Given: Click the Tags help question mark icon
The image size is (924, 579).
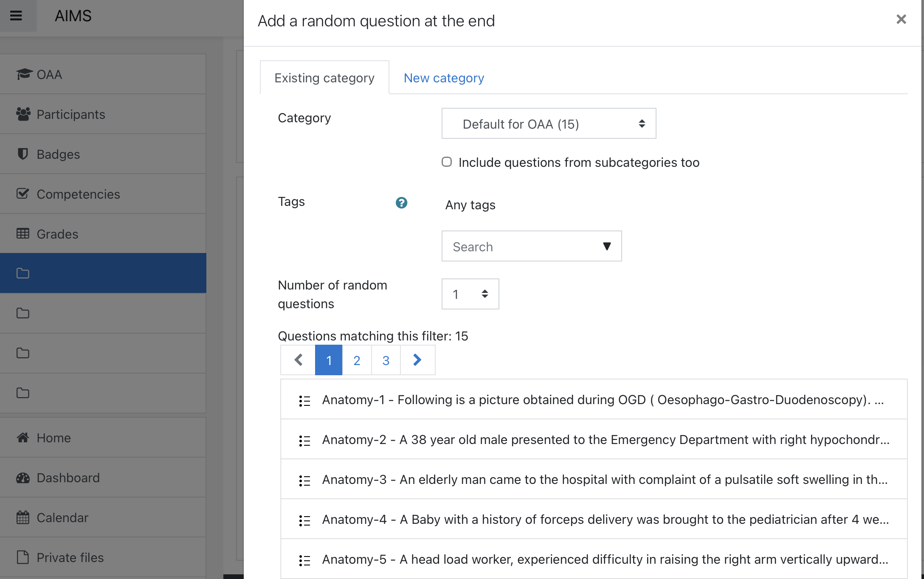Looking at the screenshot, I should [x=401, y=203].
